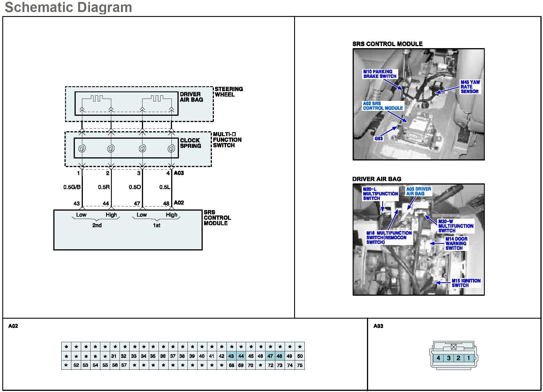The image size is (543, 392).
Task: Click the M10 Parking Brake Switch label
Action: [380, 74]
